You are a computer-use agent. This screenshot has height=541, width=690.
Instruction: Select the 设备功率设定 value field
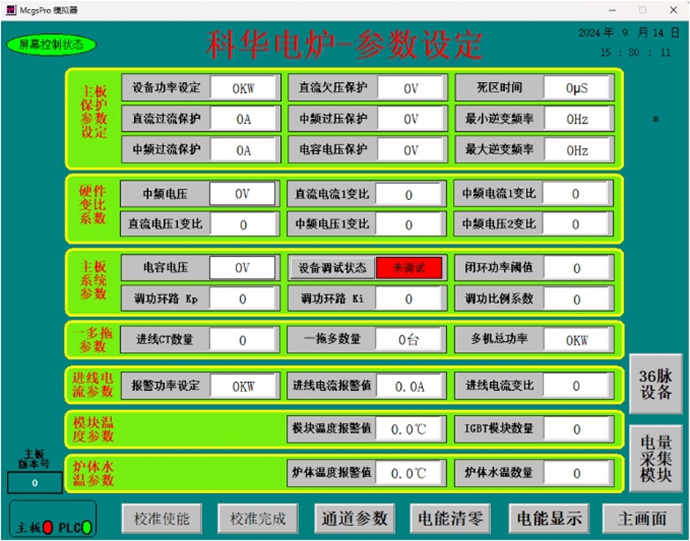pos(243,88)
